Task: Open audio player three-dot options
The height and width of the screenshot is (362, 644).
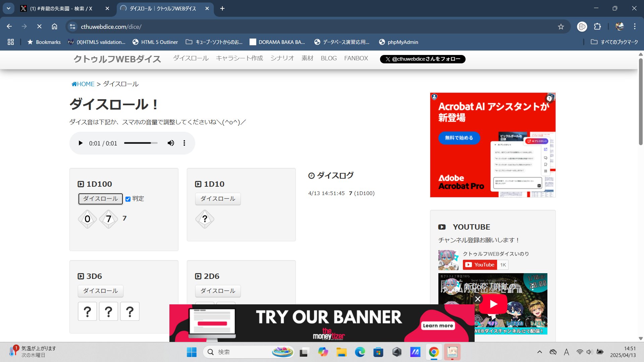Action: tap(184, 143)
